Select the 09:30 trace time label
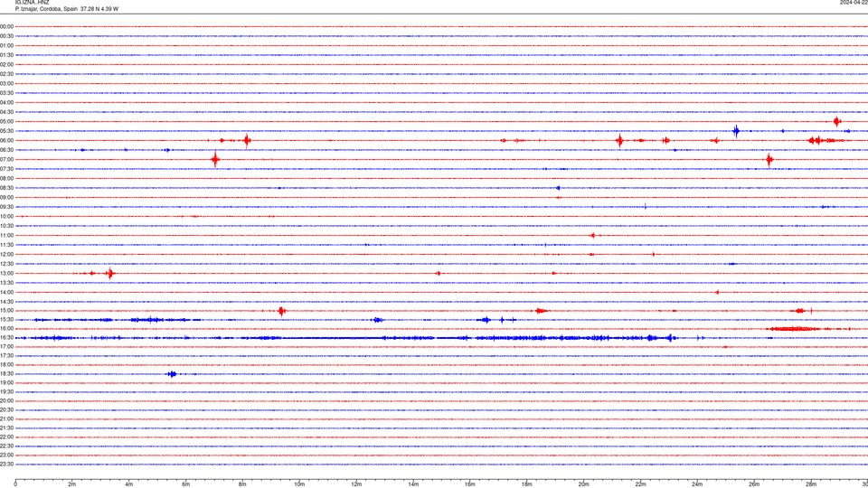868x488 pixels. 6,207
